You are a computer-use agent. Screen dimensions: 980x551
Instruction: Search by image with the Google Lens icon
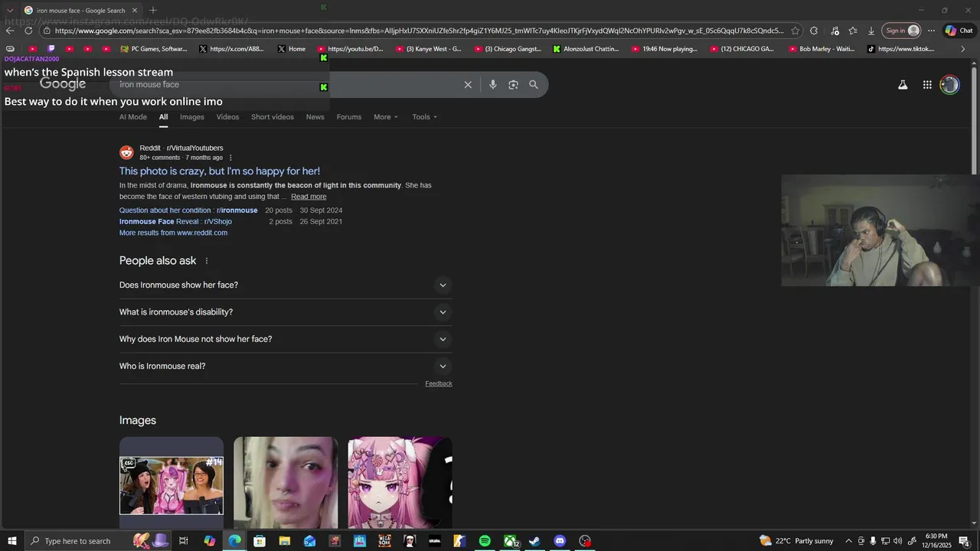click(513, 85)
